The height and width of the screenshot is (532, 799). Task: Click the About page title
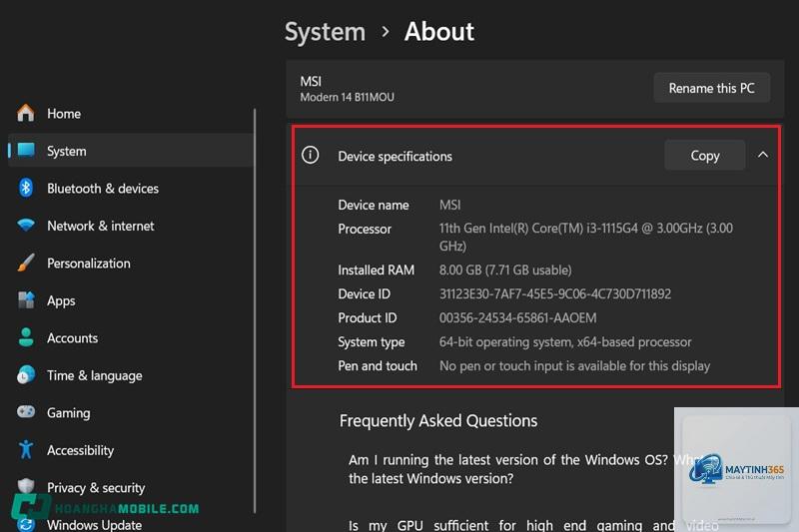[x=439, y=32]
